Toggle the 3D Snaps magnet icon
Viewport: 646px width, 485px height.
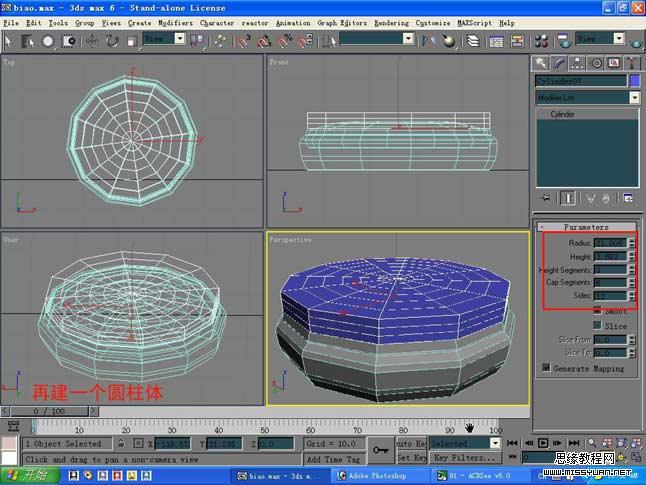(244, 41)
